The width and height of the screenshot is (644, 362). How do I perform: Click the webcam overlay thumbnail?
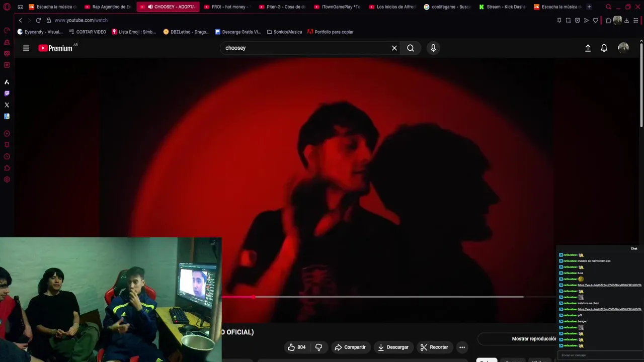coord(111,300)
